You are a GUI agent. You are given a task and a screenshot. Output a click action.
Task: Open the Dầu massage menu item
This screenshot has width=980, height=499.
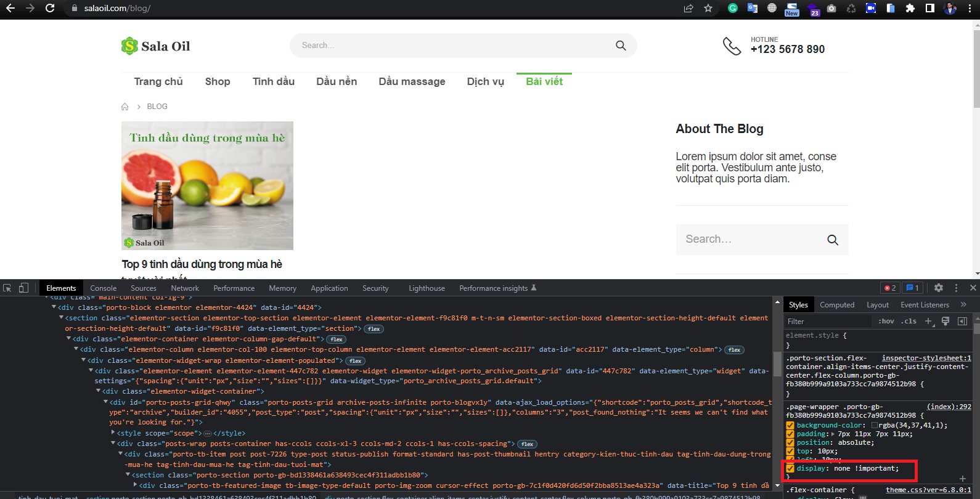(x=412, y=81)
